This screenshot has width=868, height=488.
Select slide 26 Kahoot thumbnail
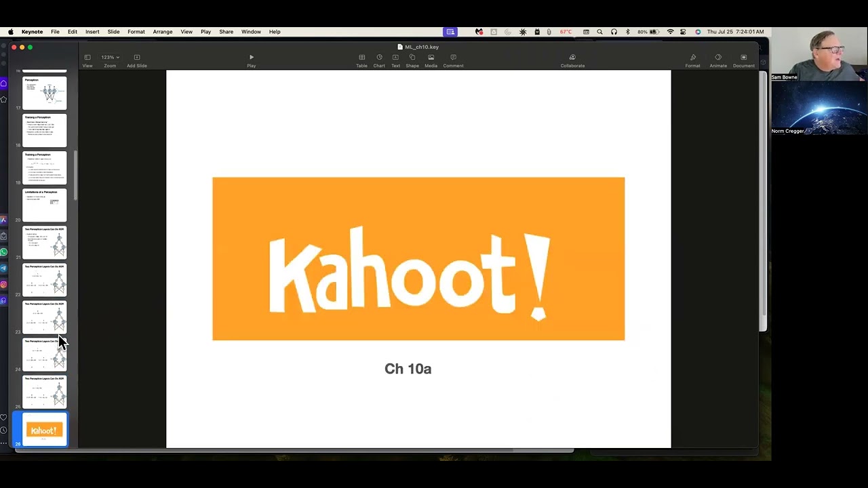point(45,429)
